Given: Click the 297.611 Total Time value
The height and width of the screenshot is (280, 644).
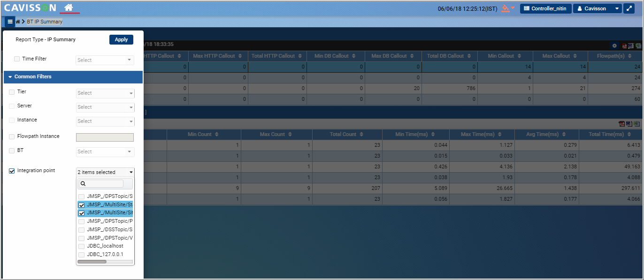Looking at the screenshot, I should pos(630,189).
